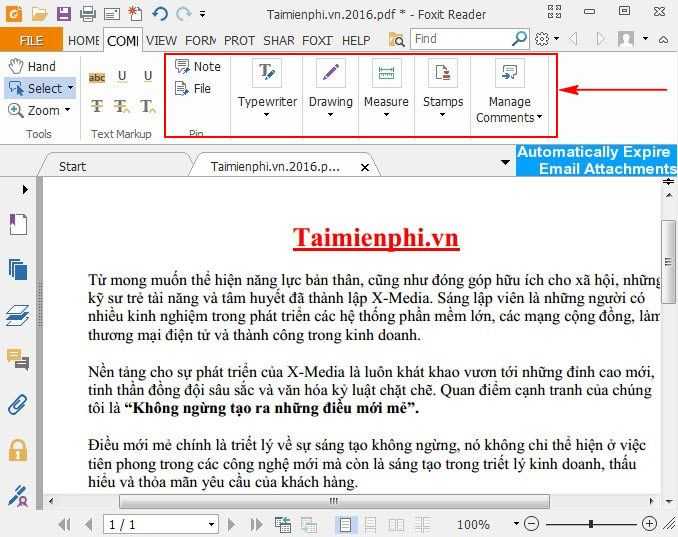Click the File attachment pin tool
Viewport: 678px width, 537px height.
click(x=193, y=89)
